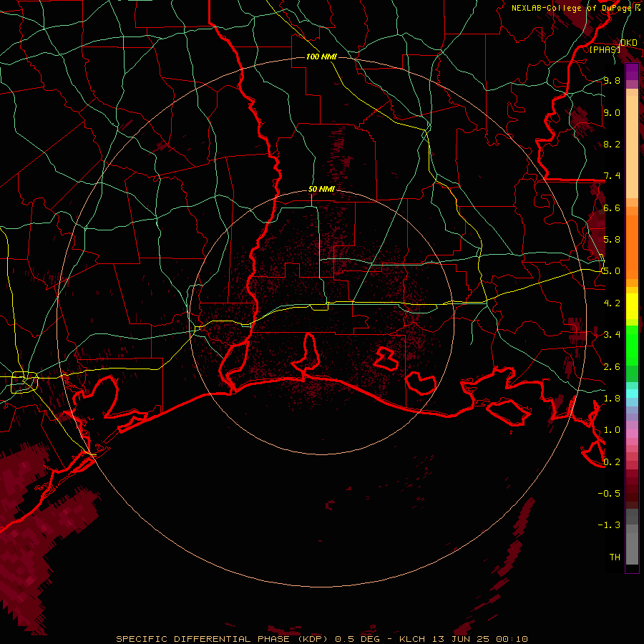
Task: Click the 2.6 value on the scale
Action: click(x=612, y=367)
